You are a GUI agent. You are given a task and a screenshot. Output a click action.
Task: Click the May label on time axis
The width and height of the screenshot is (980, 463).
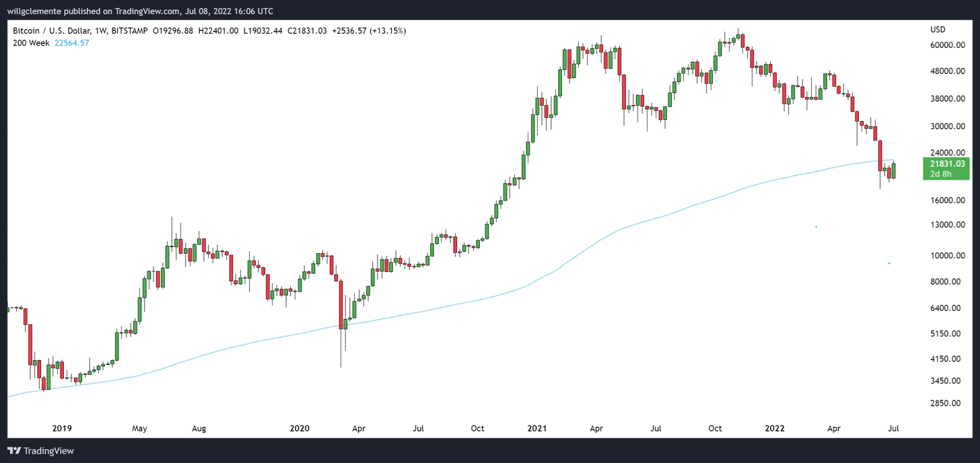139,428
